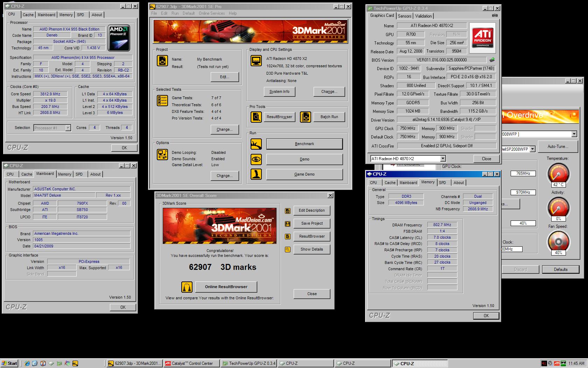Open the Processor selection dropdown in CPU-Z

point(68,128)
